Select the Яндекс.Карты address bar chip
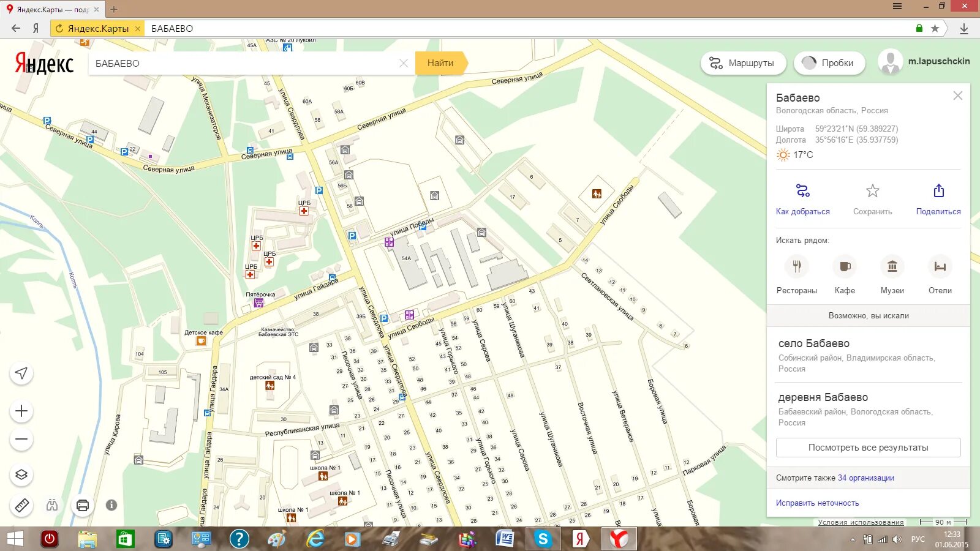The image size is (980, 551). 97,28
